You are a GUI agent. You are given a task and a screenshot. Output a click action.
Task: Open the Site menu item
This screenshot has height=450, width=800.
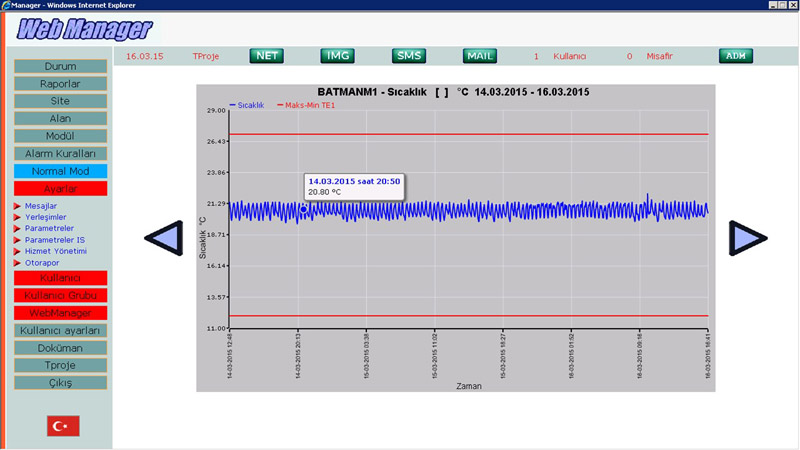[x=60, y=101]
